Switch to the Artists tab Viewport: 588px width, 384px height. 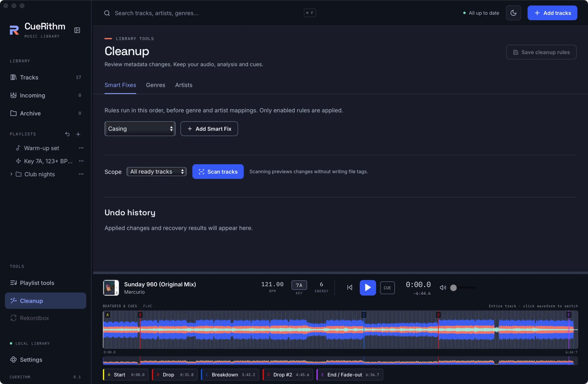coord(184,85)
